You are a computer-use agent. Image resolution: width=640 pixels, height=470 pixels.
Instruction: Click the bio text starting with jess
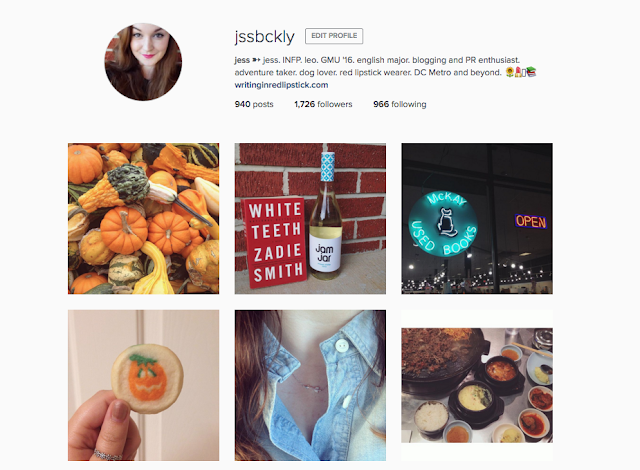(x=377, y=60)
